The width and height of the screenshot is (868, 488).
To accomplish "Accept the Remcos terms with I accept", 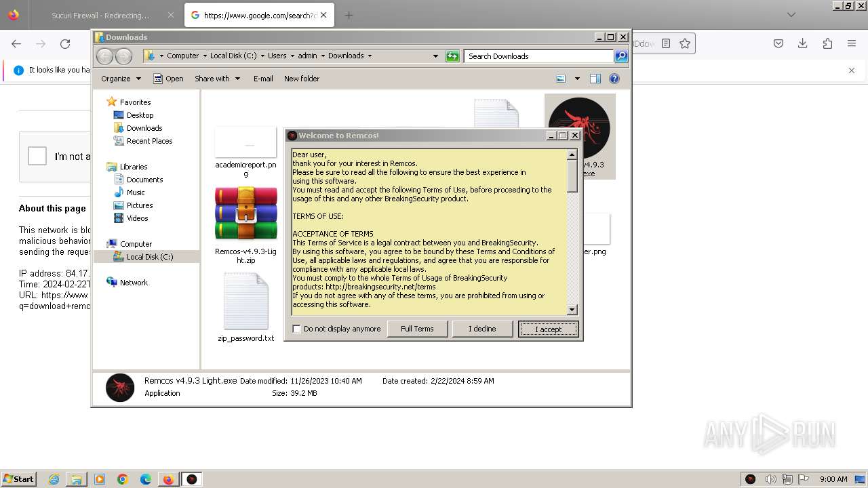I will pyautogui.click(x=548, y=329).
